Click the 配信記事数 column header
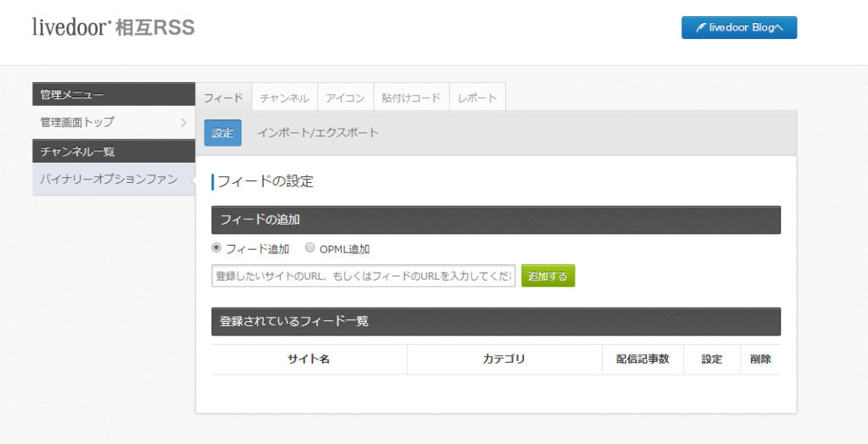The height and width of the screenshot is (444, 868). pyautogui.click(x=643, y=359)
